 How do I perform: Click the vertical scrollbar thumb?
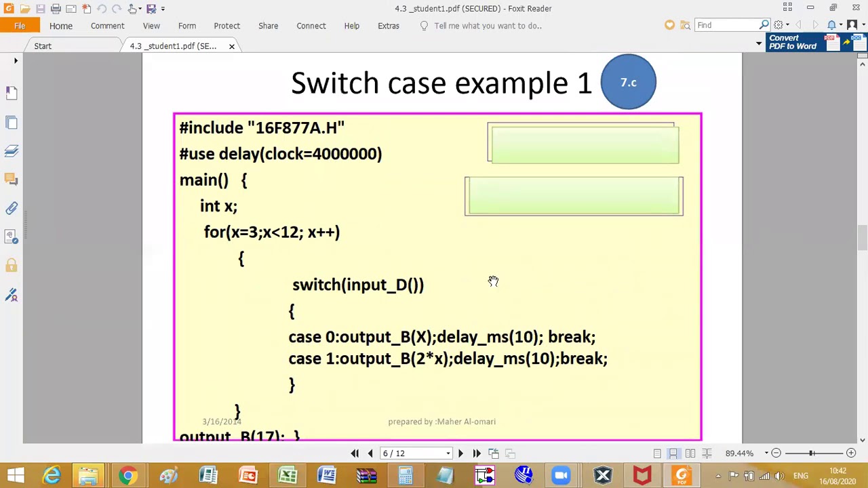coord(863,237)
